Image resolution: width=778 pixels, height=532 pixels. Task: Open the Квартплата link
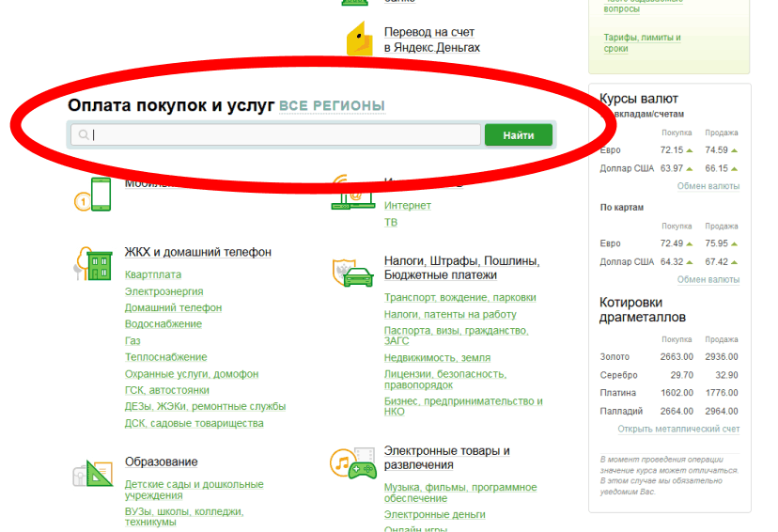(x=153, y=274)
